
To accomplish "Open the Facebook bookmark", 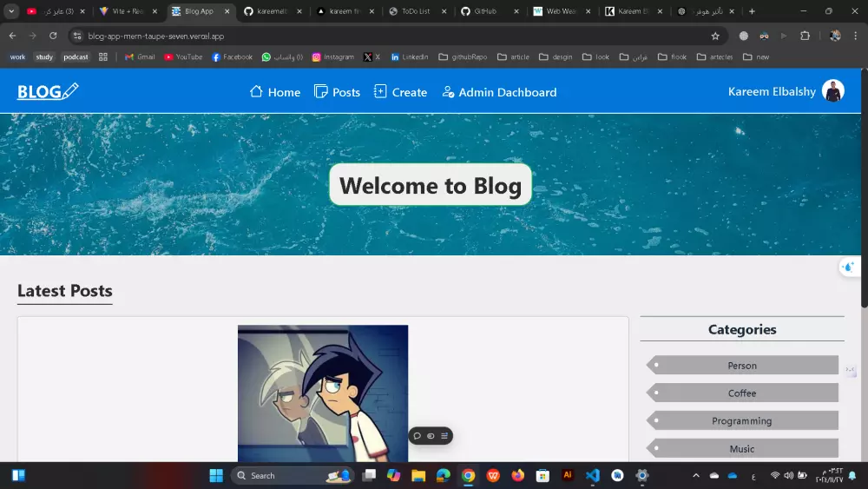I will [232, 57].
